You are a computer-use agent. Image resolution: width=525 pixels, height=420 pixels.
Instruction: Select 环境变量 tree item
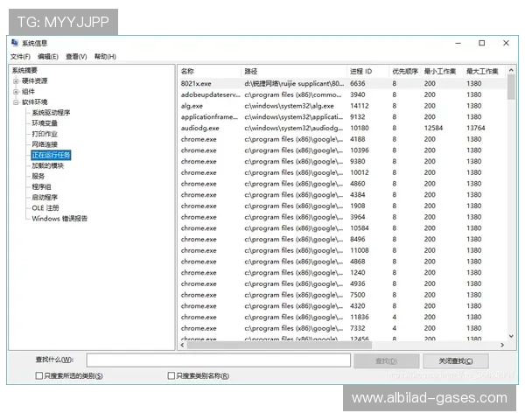[x=44, y=123]
